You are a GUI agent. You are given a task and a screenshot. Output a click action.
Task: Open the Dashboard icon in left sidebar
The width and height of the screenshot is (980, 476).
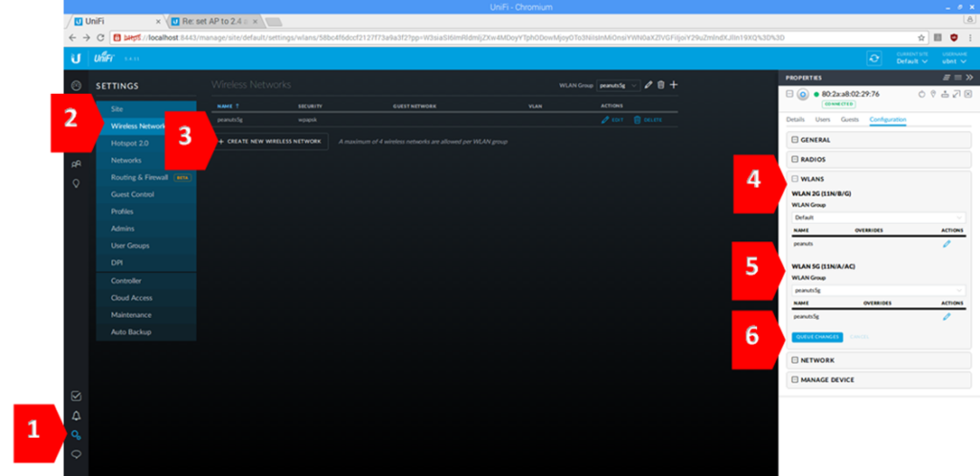point(77,85)
